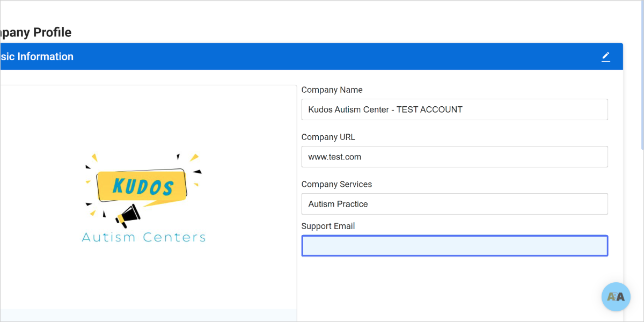The height and width of the screenshot is (322, 644).
Task: Click the Company Services label
Action: click(336, 184)
